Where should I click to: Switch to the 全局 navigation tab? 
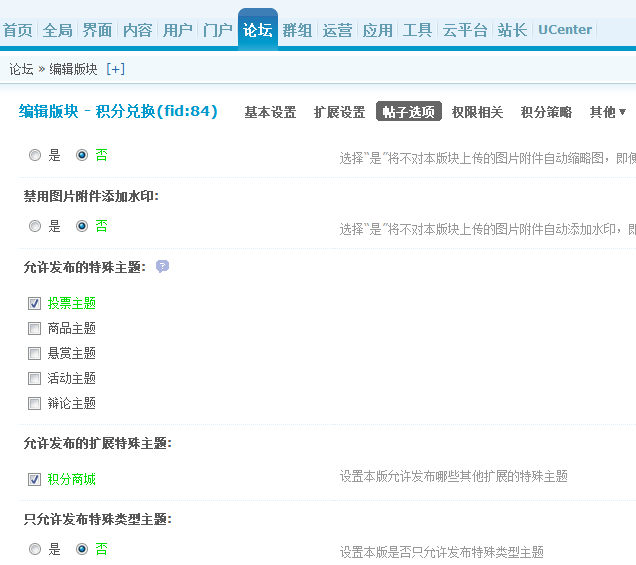[58, 30]
